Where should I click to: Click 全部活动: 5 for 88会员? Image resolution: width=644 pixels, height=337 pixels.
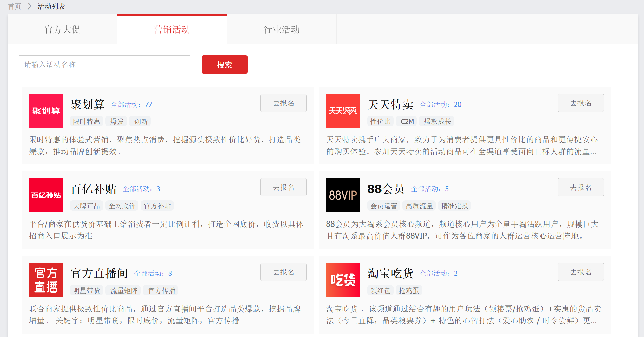pyautogui.click(x=430, y=189)
